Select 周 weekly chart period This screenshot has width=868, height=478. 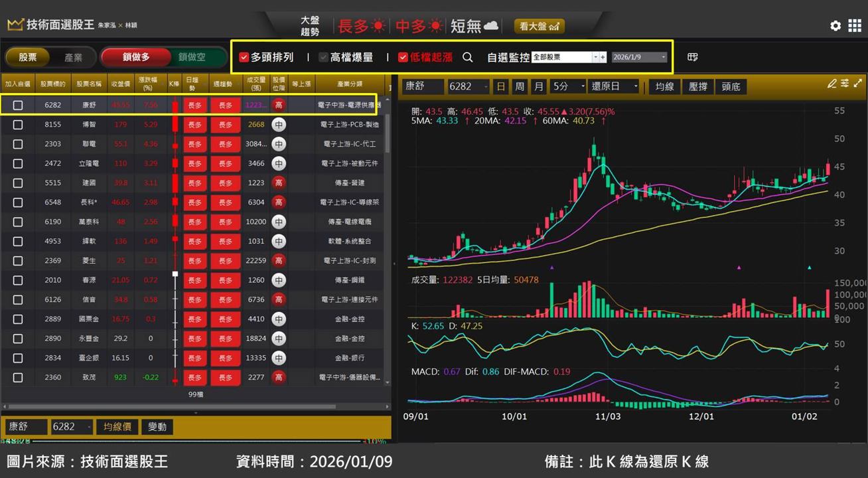coord(520,86)
